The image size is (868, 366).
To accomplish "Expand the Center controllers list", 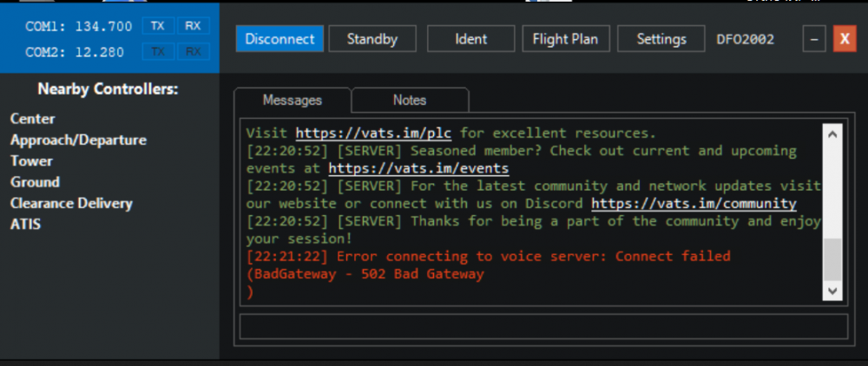I will coord(32,119).
